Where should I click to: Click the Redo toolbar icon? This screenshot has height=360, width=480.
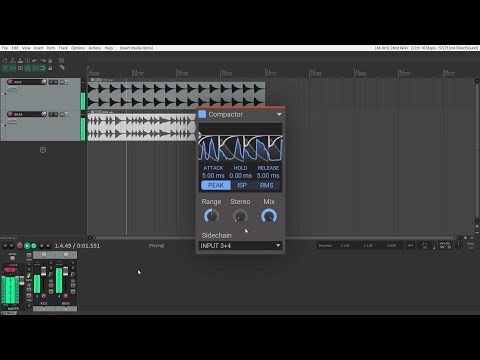(x=43, y=61)
